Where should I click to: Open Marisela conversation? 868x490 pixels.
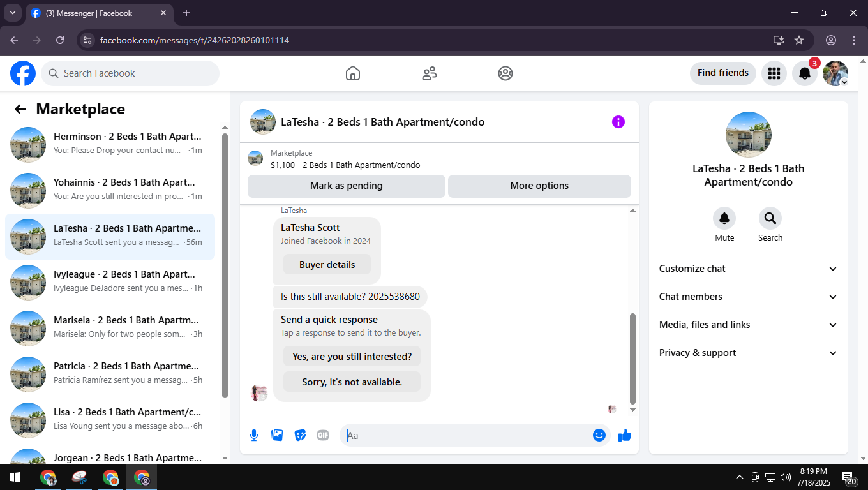pos(110,329)
